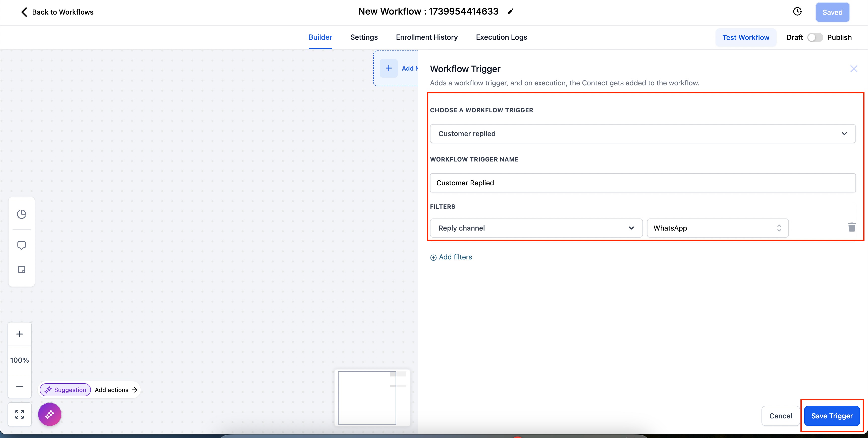Zoom in on canvas with plus icon
Screen dimensions: 868x438
20,334
